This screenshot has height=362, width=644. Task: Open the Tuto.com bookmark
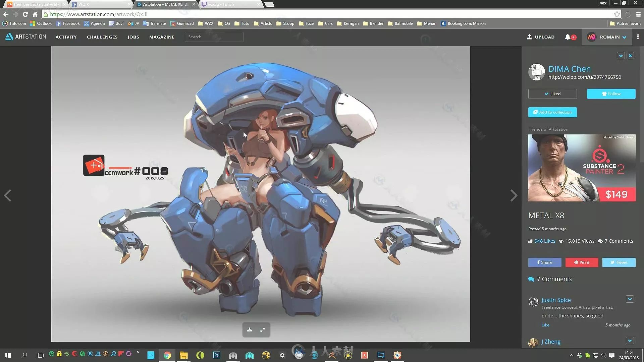pos(14,23)
